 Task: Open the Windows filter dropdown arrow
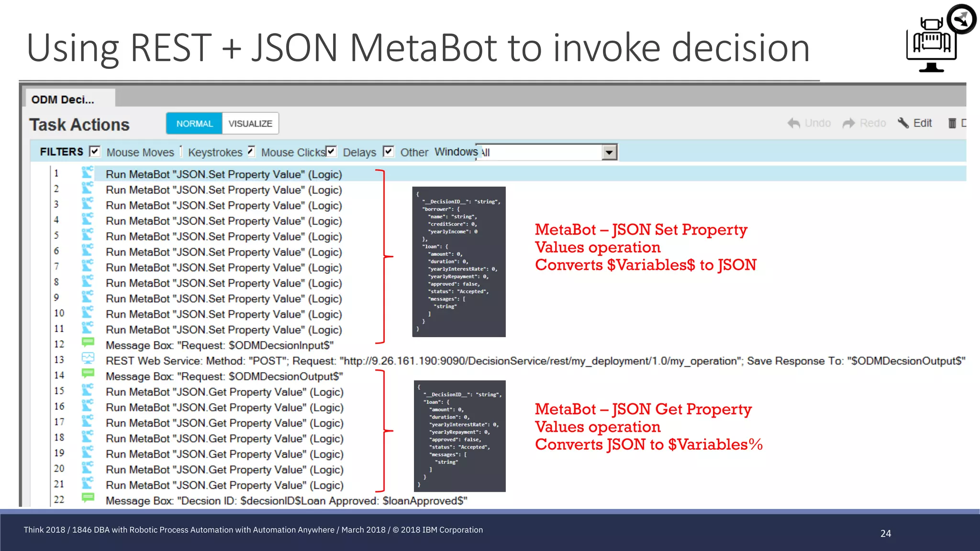click(x=609, y=153)
